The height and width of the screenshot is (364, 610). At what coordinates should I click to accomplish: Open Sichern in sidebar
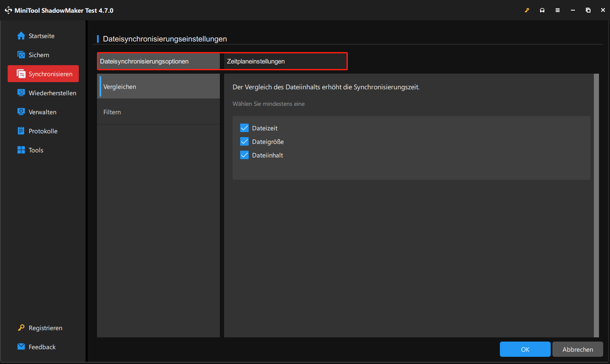(43, 55)
